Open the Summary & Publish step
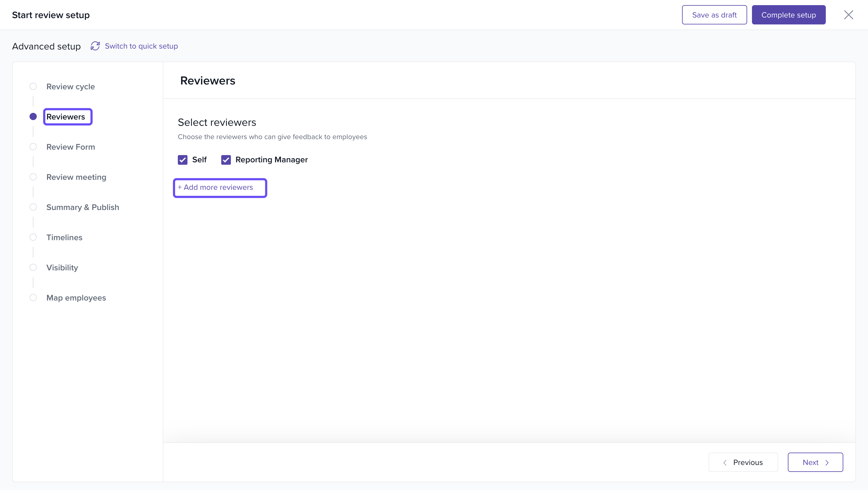The image size is (868, 490). click(83, 207)
